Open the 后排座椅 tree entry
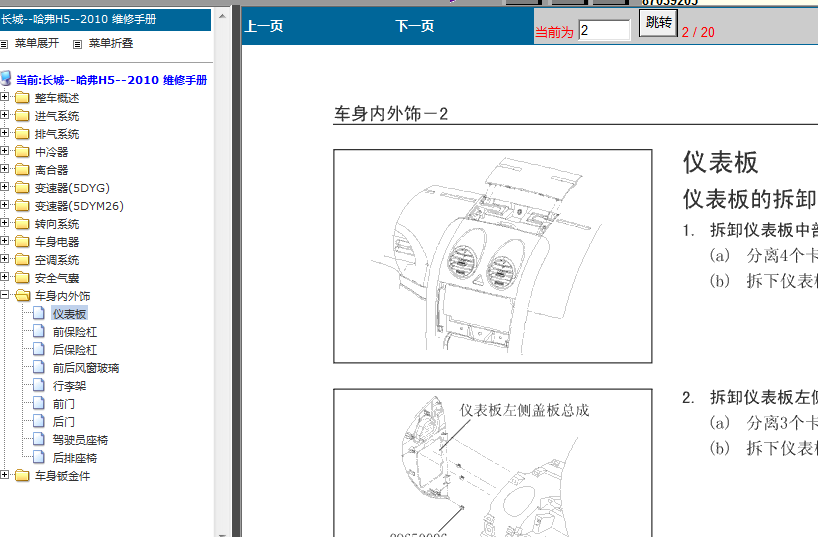The image size is (818, 537). (75, 458)
